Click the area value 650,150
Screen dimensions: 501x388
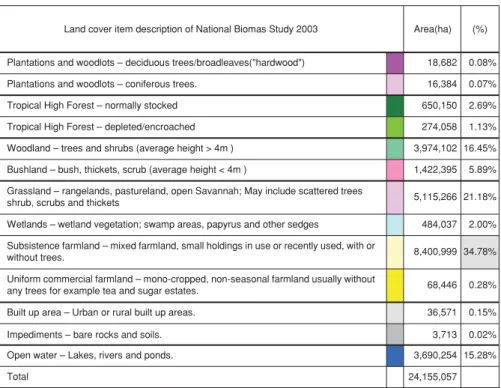pos(439,106)
